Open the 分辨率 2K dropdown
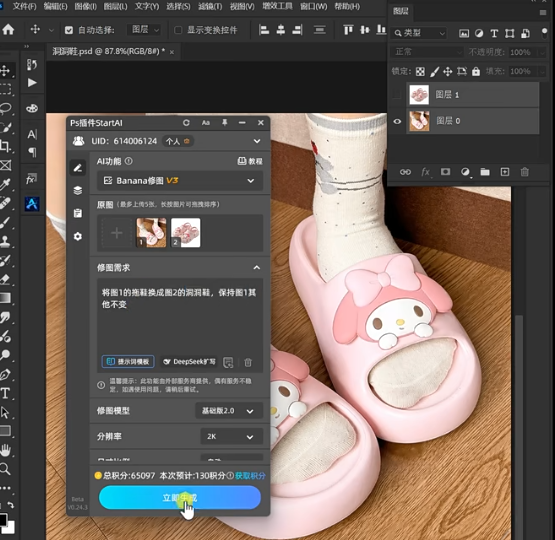This screenshot has height=540, width=555. (x=231, y=436)
